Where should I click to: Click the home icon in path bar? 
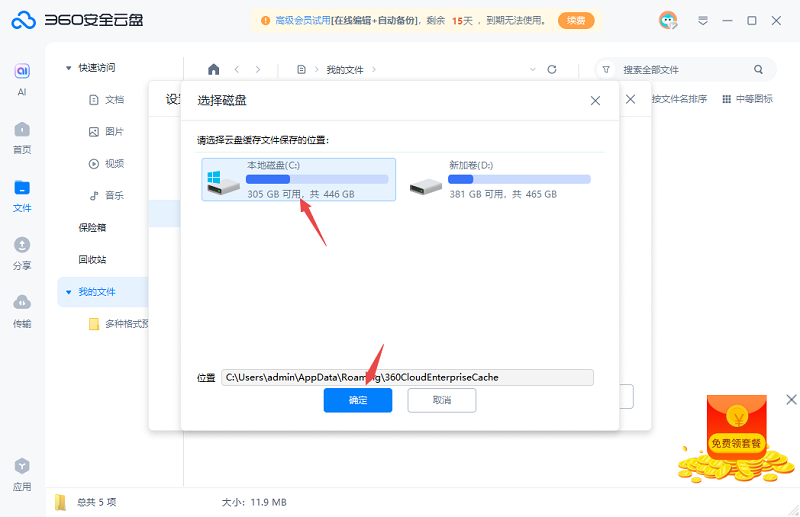tap(214, 69)
